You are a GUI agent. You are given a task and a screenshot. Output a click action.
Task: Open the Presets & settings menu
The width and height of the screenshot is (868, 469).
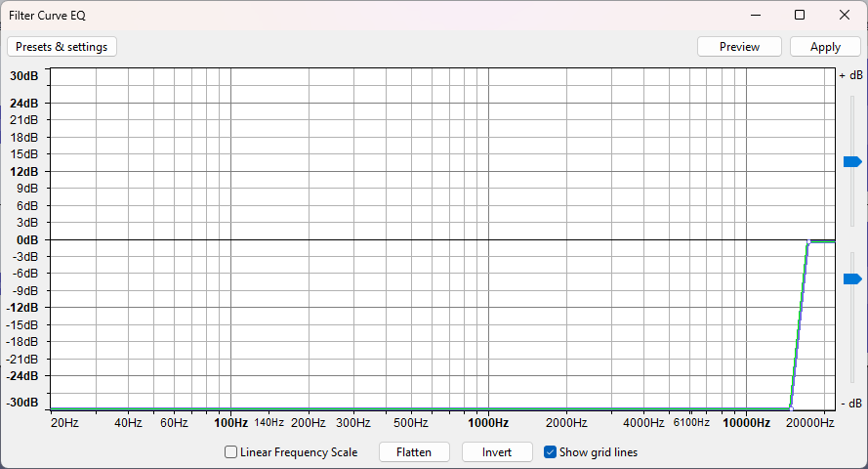pyautogui.click(x=62, y=47)
